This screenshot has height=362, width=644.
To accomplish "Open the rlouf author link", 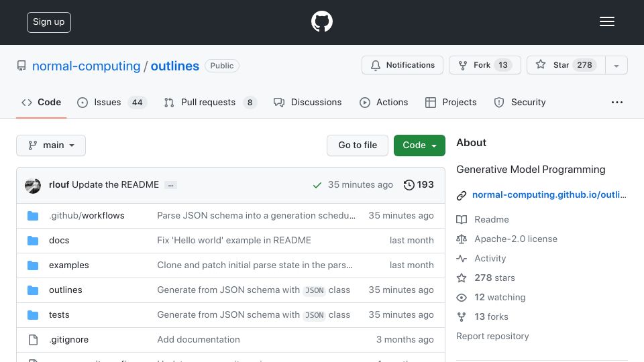I will pyautogui.click(x=59, y=185).
